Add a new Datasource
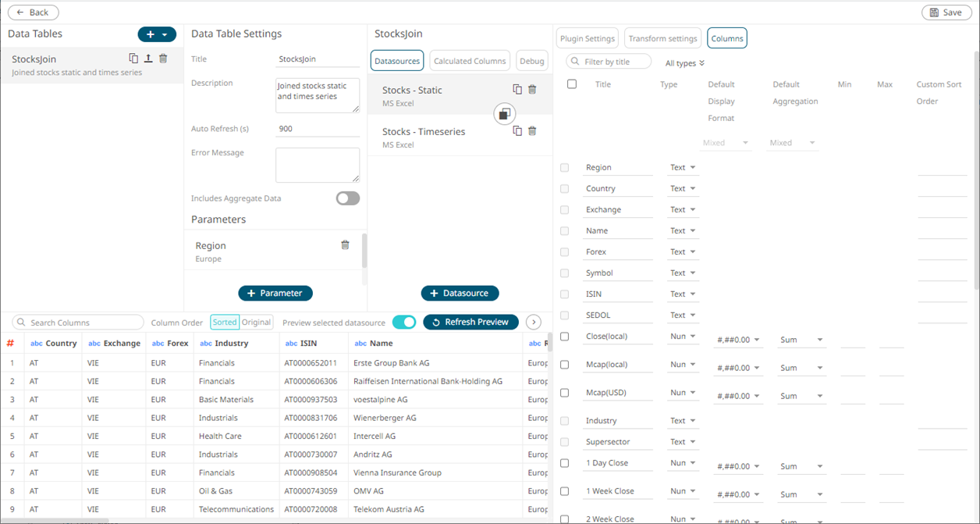The width and height of the screenshot is (980, 524). click(x=460, y=293)
